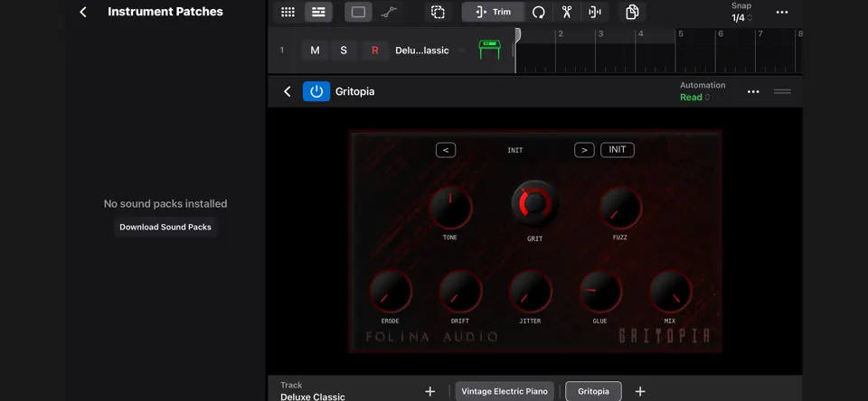Click the GRIT center knob

(x=534, y=203)
